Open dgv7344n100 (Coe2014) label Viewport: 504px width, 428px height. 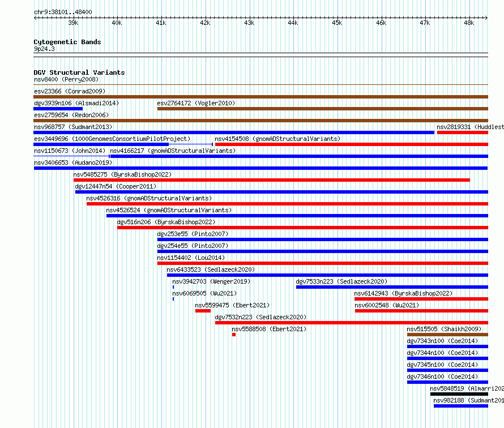pyautogui.click(x=443, y=353)
